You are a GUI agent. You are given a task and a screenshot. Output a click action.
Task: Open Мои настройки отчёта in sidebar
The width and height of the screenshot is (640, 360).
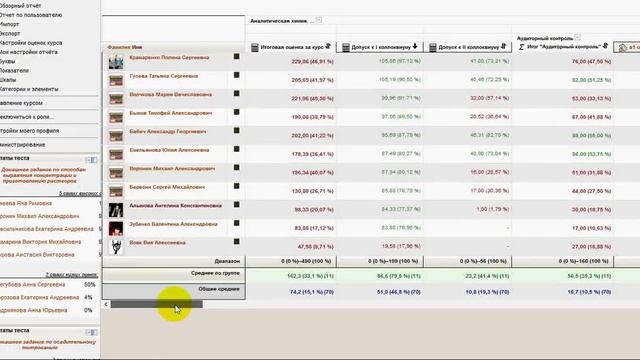29,52
